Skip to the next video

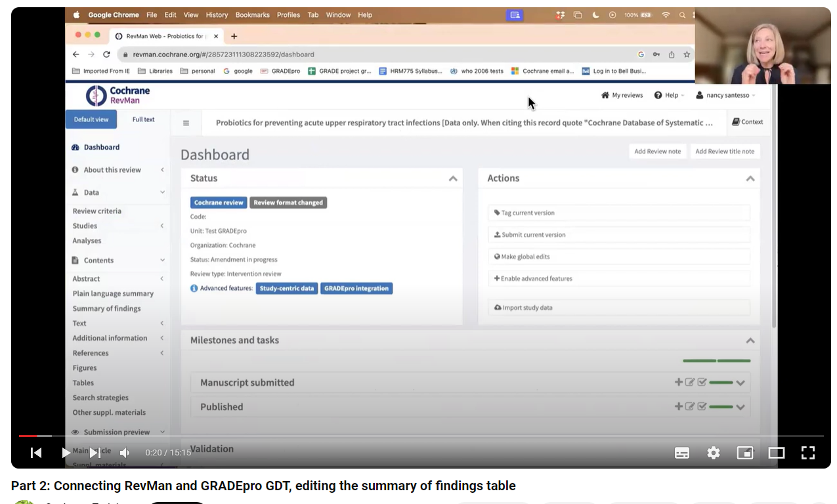95,453
